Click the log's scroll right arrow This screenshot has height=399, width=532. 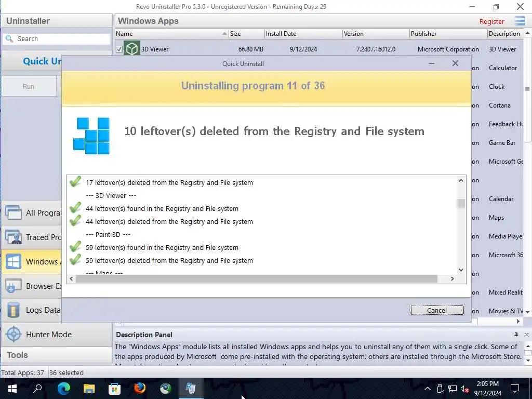(x=453, y=278)
